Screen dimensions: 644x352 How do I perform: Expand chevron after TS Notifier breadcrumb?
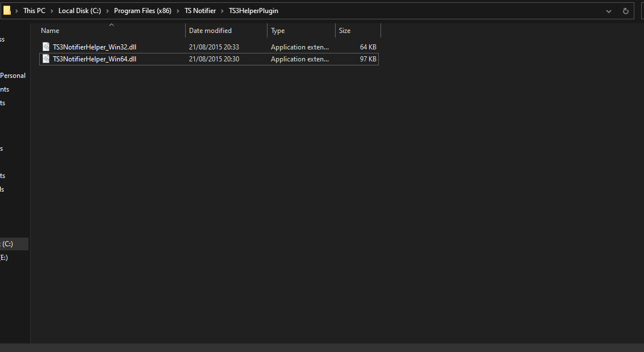(x=222, y=11)
